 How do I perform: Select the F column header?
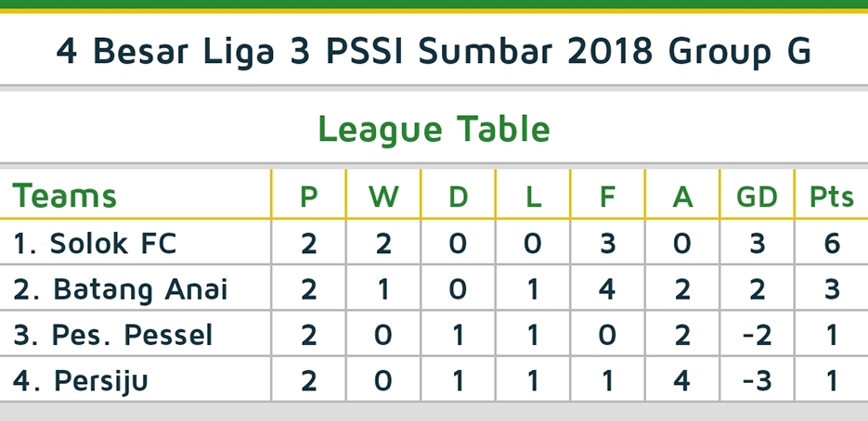[607, 197]
